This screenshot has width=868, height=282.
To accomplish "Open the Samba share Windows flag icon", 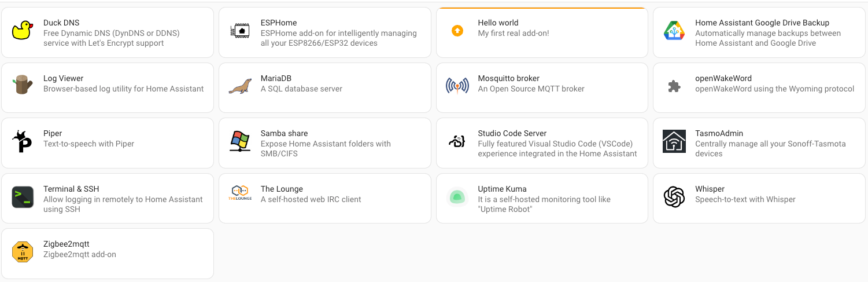I will tap(239, 141).
